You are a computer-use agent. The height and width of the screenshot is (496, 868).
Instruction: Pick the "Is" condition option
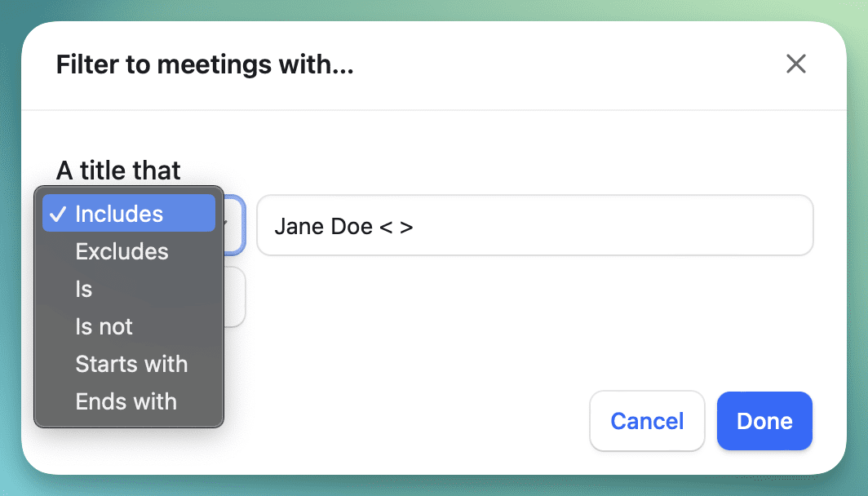(84, 289)
